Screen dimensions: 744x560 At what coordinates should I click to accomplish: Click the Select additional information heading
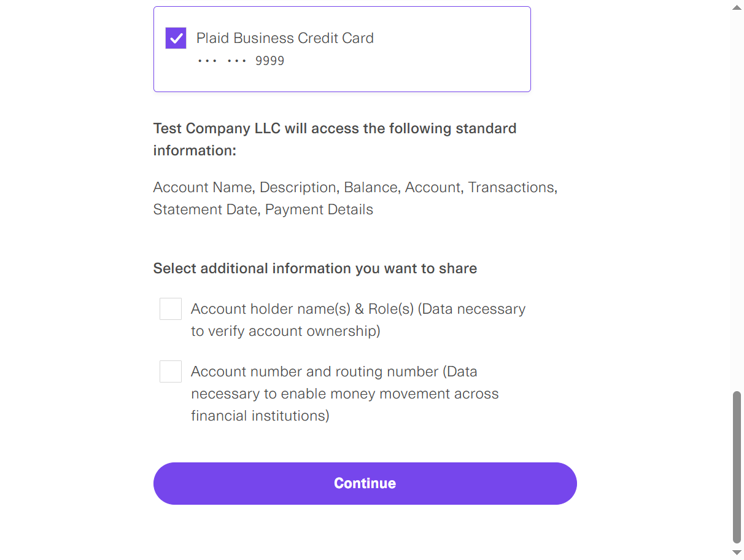[x=315, y=268]
